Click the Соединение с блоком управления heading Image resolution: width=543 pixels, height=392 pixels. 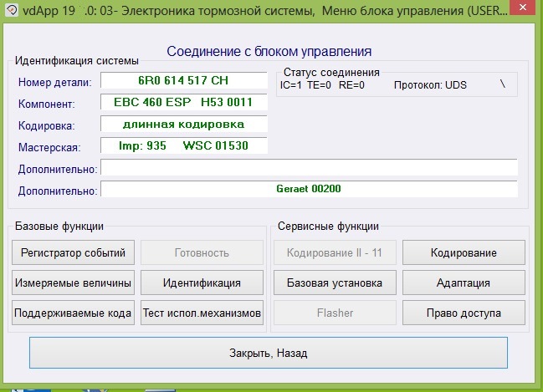point(269,52)
